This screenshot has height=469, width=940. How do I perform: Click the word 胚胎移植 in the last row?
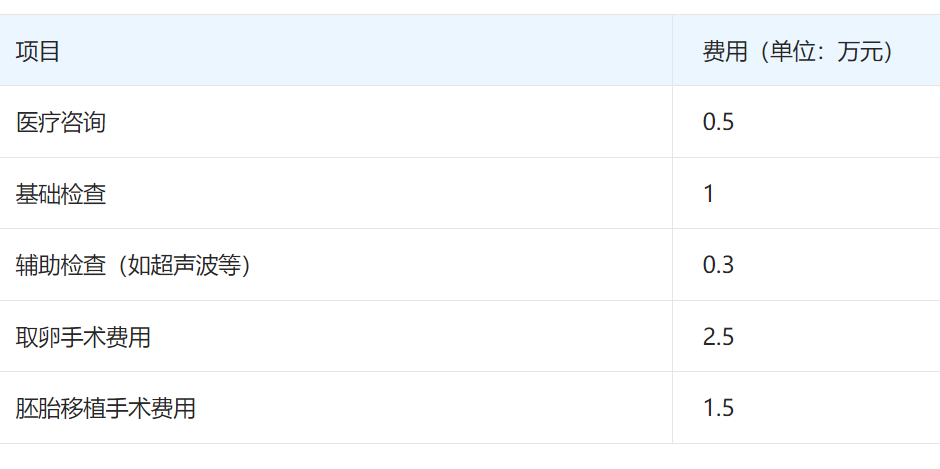61,408
